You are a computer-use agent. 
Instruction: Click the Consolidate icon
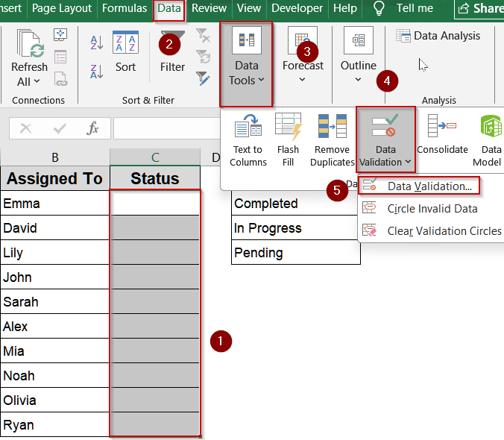pos(442,126)
